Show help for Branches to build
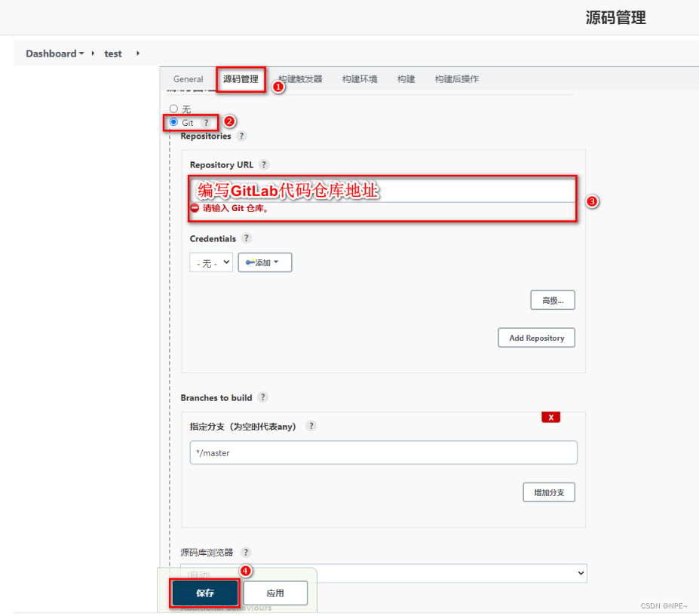This screenshot has width=699, height=616. [262, 397]
